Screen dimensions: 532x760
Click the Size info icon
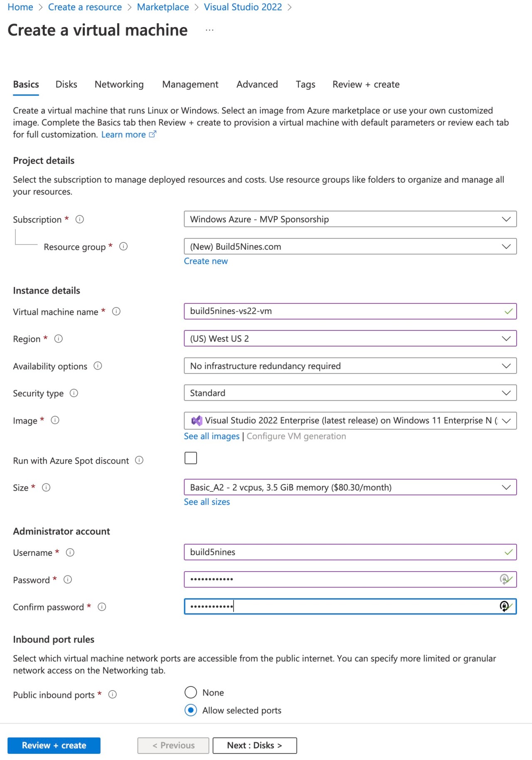(46, 488)
